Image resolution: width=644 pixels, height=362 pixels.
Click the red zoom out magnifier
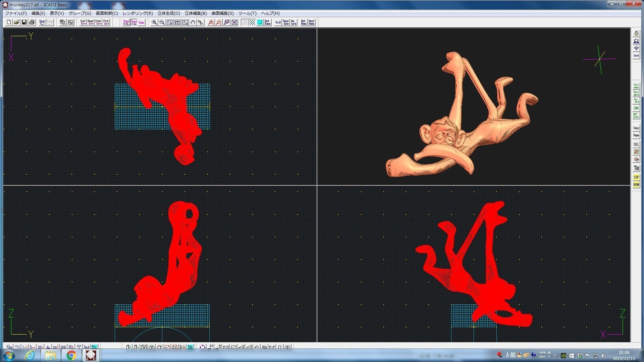click(x=219, y=22)
